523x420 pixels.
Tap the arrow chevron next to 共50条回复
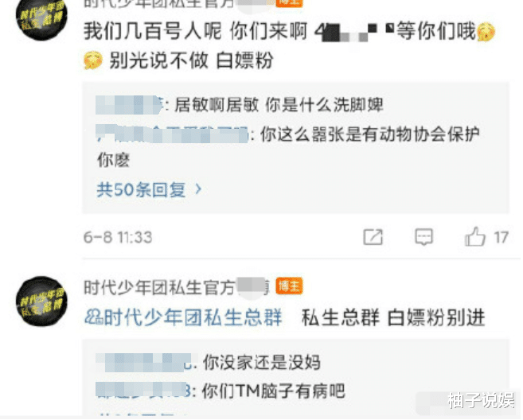[198, 189]
